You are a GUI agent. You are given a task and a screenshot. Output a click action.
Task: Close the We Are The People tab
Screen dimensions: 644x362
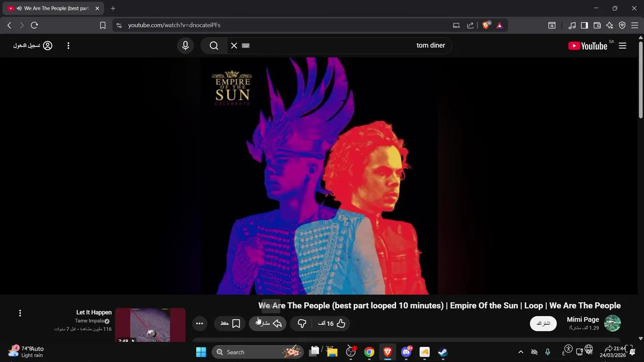tap(97, 9)
